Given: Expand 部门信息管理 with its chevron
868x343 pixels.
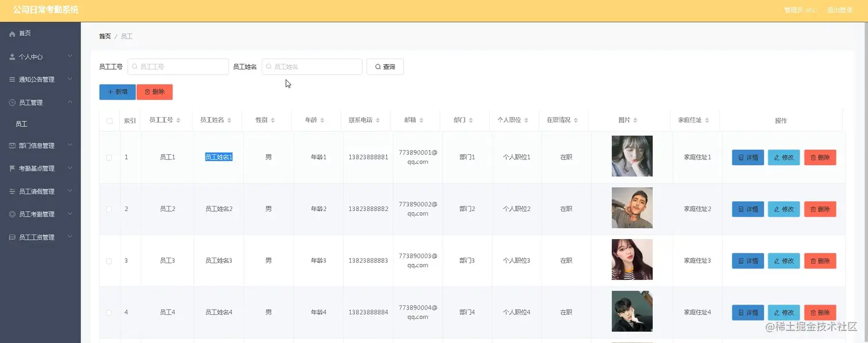Looking at the screenshot, I should 70,145.
